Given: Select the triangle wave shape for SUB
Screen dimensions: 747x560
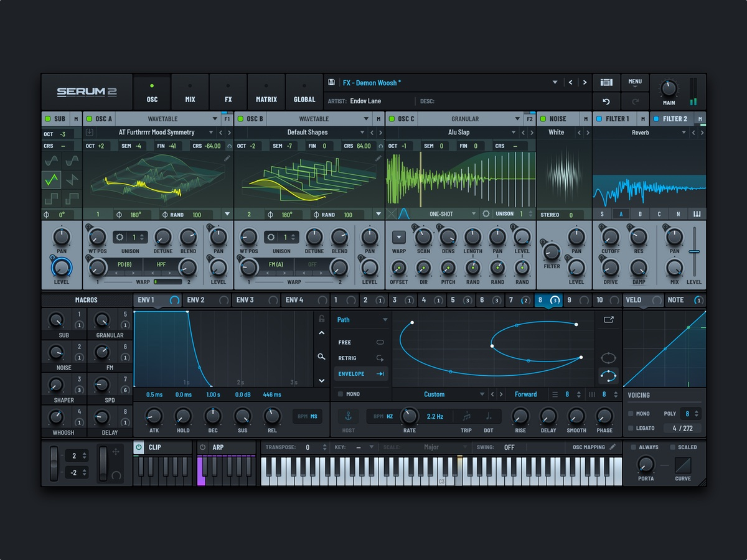Looking at the screenshot, I should coord(52,180).
